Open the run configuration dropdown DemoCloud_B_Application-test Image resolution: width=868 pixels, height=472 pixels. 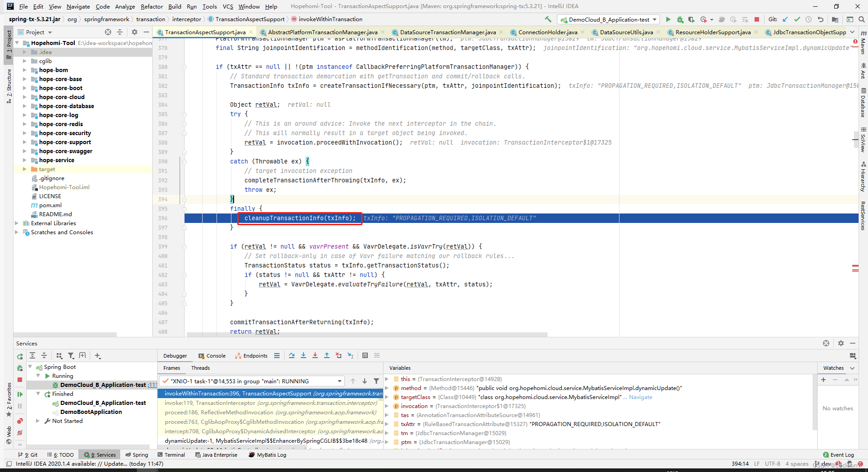coord(609,19)
